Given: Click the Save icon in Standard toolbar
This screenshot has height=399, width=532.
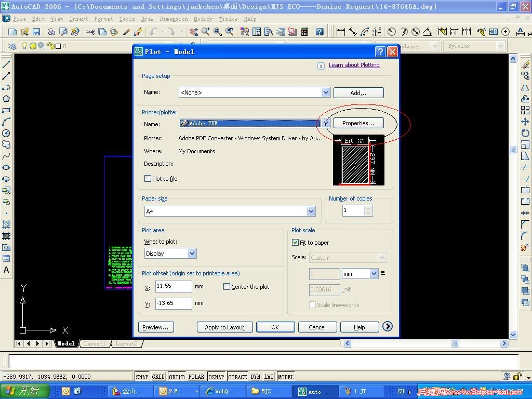Looking at the screenshot, I should (36, 32).
